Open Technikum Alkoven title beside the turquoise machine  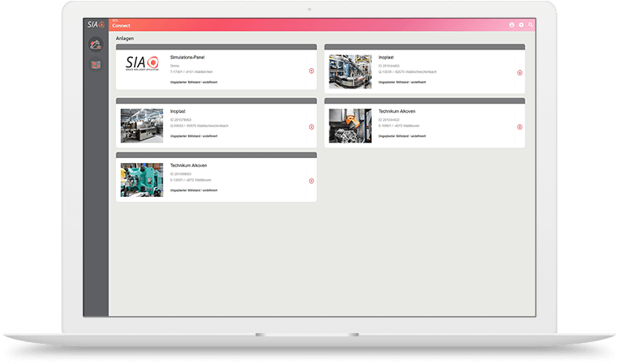pos(188,165)
